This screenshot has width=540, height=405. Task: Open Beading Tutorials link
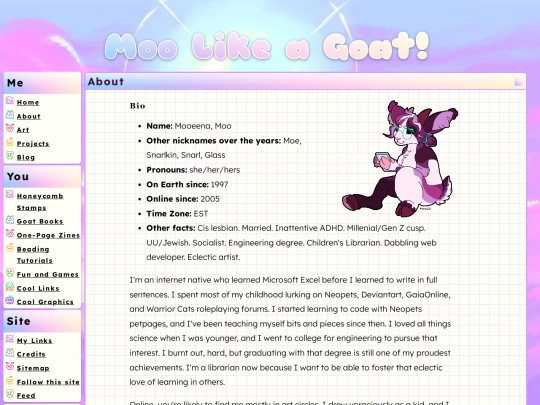(34, 255)
